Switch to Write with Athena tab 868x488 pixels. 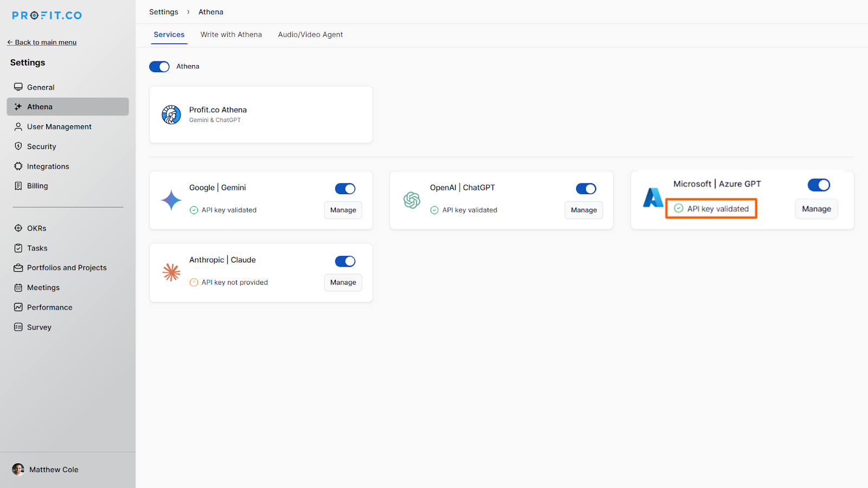tap(231, 35)
